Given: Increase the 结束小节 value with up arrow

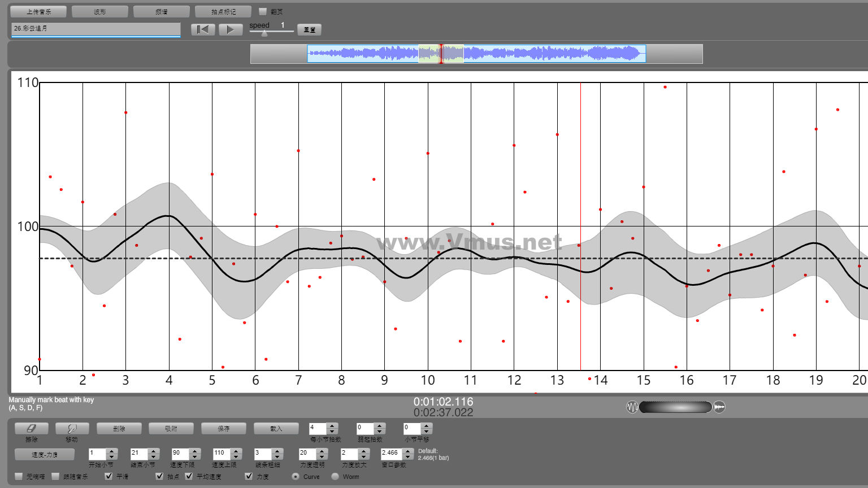Looking at the screenshot, I should [153, 451].
